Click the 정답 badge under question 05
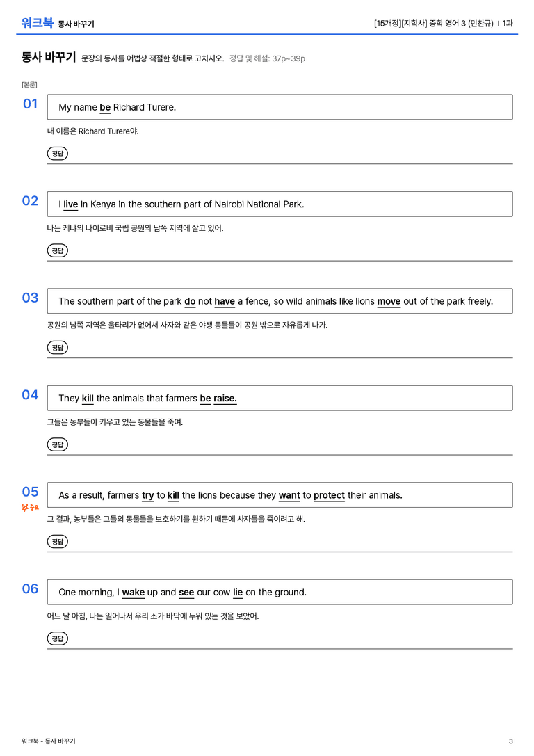534x756 pixels. coord(57,541)
